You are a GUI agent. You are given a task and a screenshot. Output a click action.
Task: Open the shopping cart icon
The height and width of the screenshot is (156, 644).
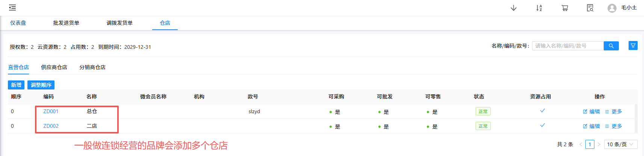[564, 8]
